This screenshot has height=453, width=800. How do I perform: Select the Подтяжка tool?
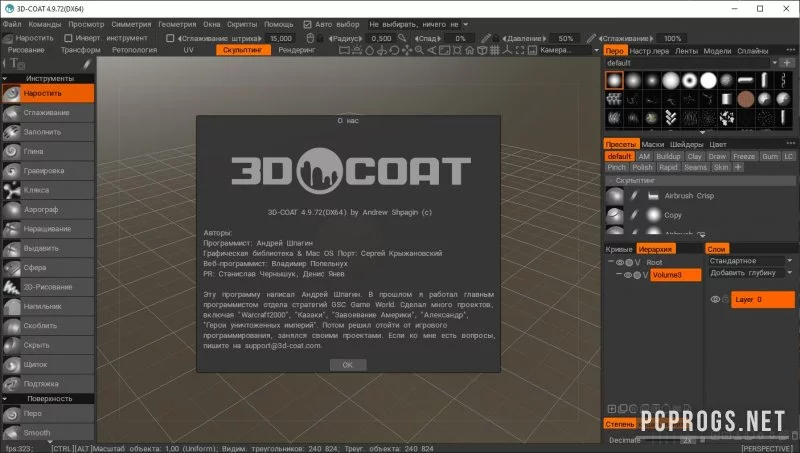click(x=48, y=384)
